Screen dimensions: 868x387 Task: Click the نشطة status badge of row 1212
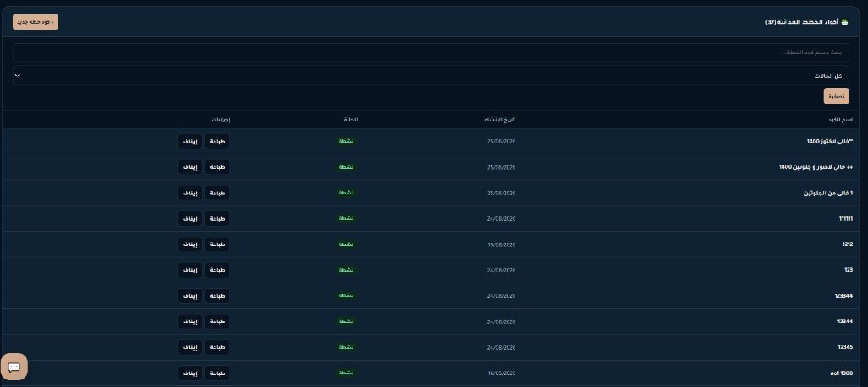347,244
